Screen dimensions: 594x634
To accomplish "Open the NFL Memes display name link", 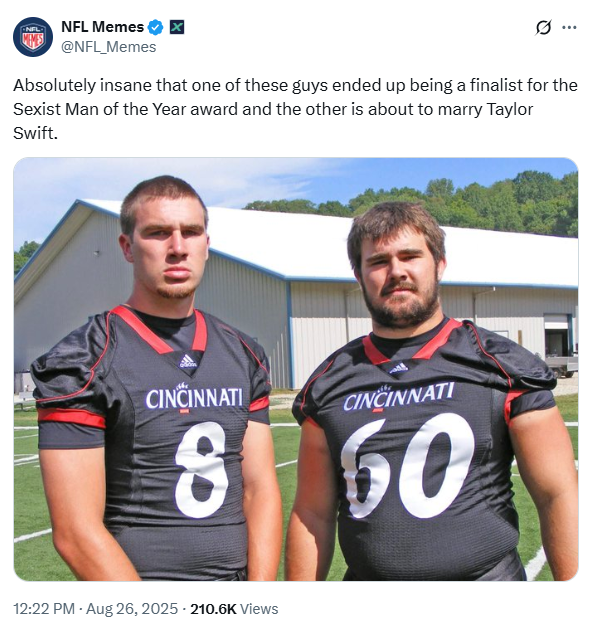I will (x=102, y=27).
